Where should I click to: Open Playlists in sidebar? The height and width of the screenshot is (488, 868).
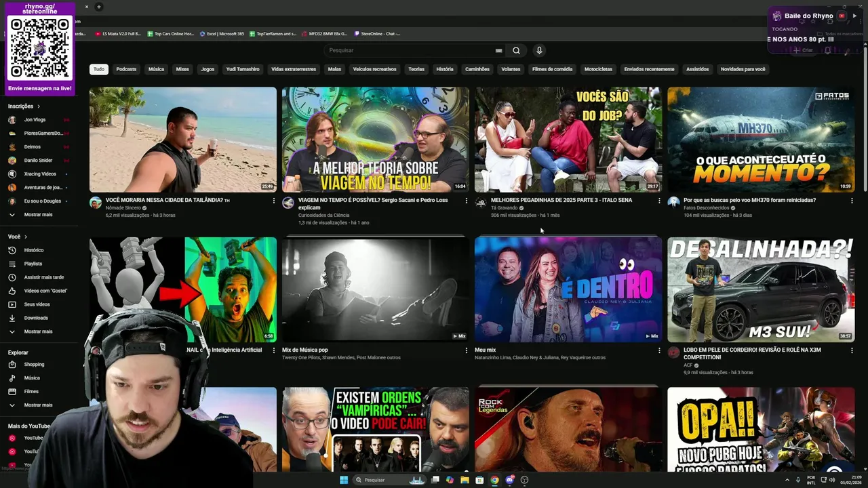click(33, 264)
